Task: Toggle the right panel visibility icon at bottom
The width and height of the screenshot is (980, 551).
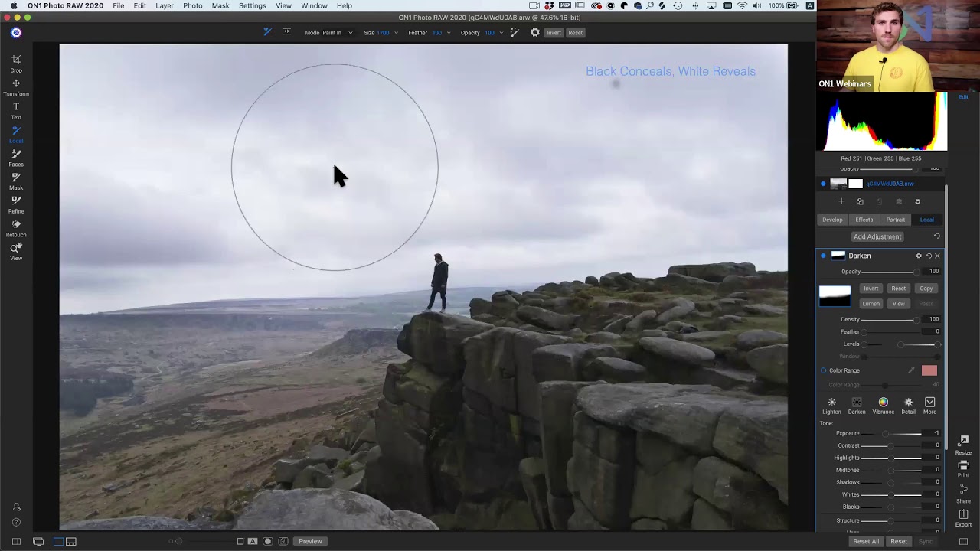Action: coord(963,541)
